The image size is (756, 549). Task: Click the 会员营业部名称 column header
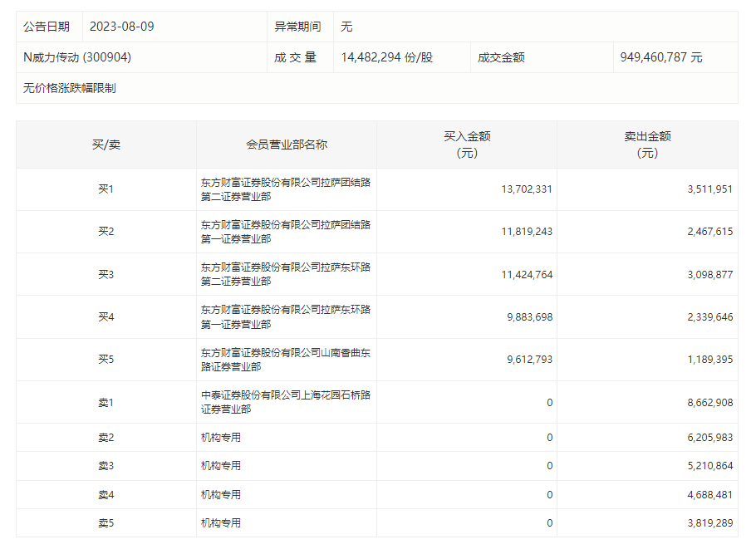[x=287, y=145]
